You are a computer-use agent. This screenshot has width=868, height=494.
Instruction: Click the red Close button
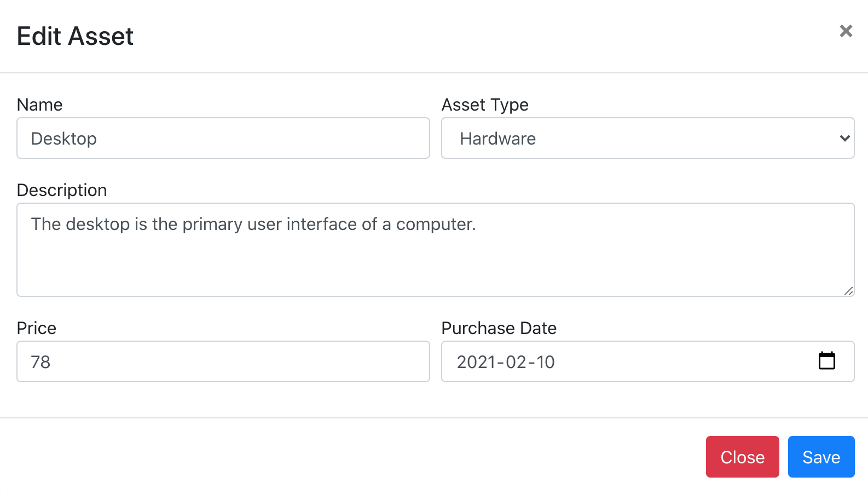742,457
